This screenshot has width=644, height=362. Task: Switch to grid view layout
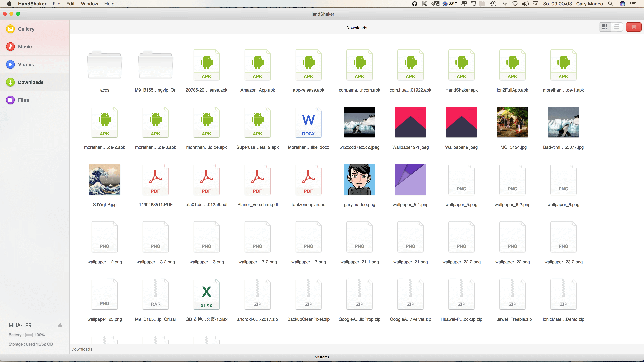(x=605, y=27)
